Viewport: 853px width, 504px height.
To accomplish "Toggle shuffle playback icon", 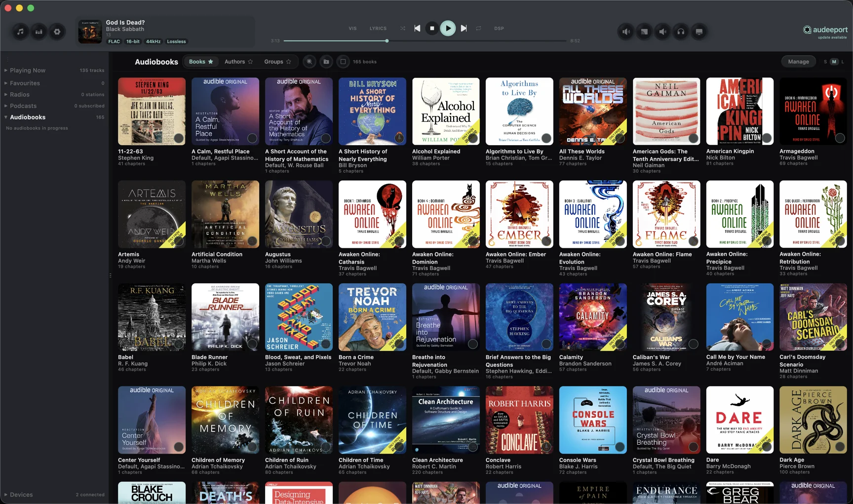I will [403, 29].
